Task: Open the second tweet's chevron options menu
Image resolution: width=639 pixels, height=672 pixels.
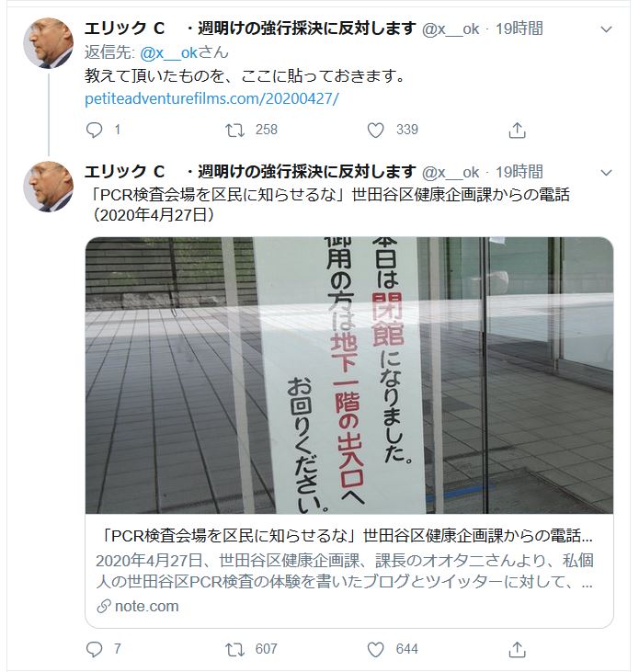Action: (x=606, y=173)
